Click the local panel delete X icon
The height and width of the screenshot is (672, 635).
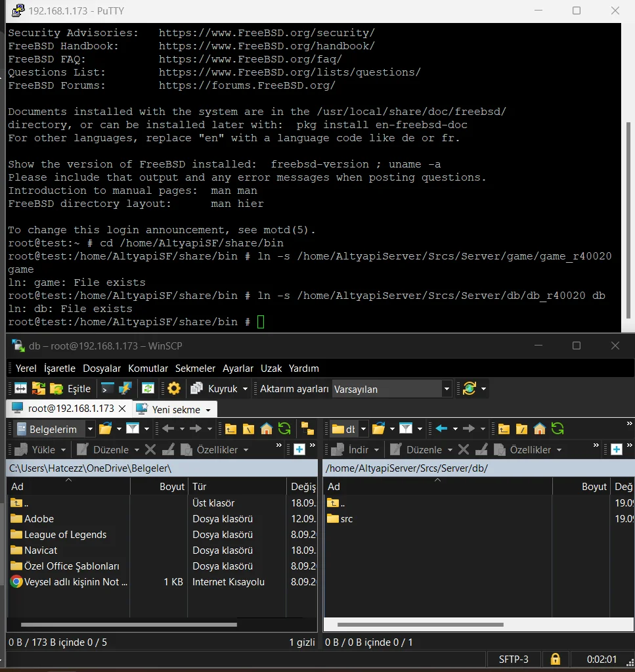coord(150,449)
